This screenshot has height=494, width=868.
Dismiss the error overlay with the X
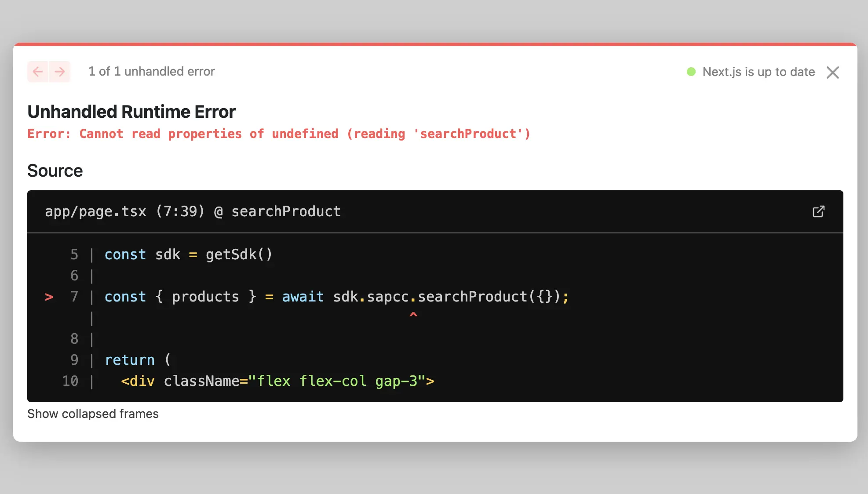[x=833, y=72]
